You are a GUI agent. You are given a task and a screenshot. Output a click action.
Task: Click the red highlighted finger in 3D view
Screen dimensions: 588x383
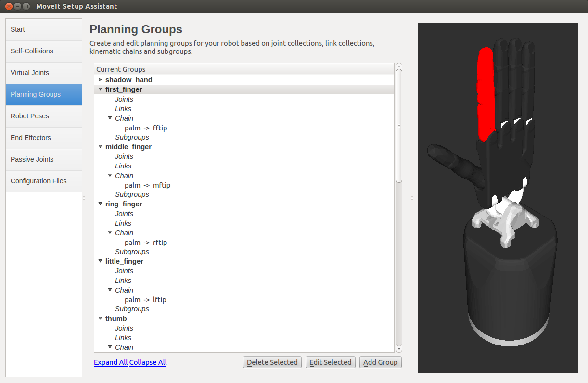coord(486,94)
